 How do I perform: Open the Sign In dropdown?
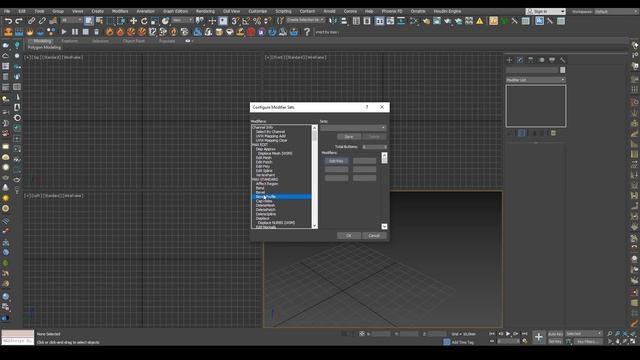546,11
